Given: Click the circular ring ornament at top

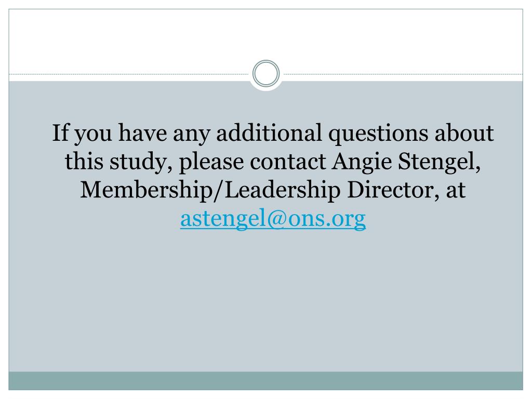Looking at the screenshot, I should tap(266, 73).
